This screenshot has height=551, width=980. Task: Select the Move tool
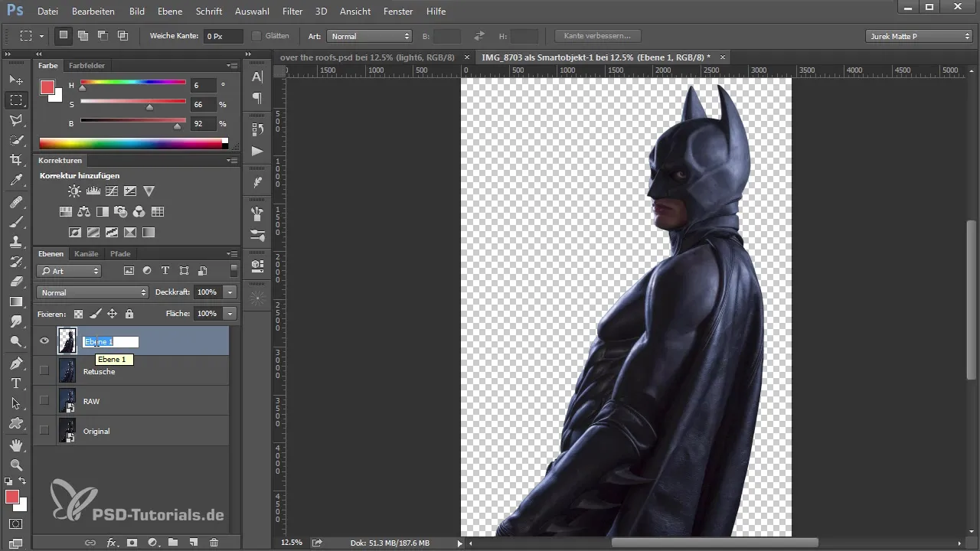pyautogui.click(x=15, y=80)
